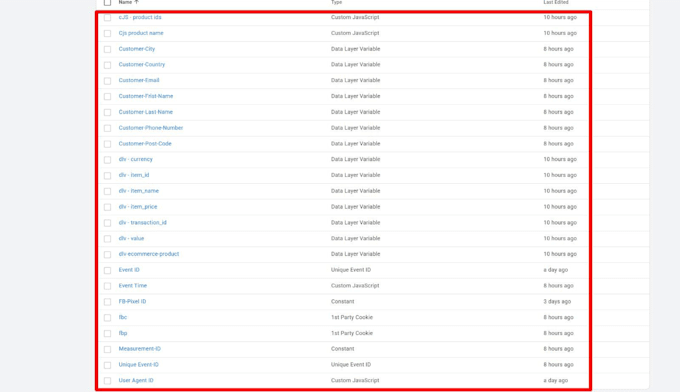This screenshot has height=392, width=680.
Task: Check the dlv-ecommerce-product checkbox
Action: (107, 255)
